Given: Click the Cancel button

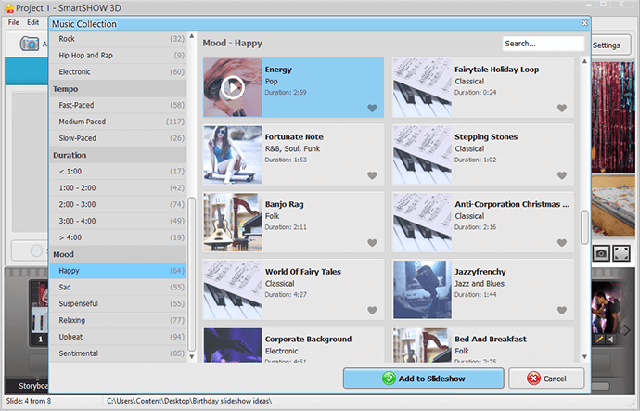Looking at the screenshot, I should [x=546, y=378].
